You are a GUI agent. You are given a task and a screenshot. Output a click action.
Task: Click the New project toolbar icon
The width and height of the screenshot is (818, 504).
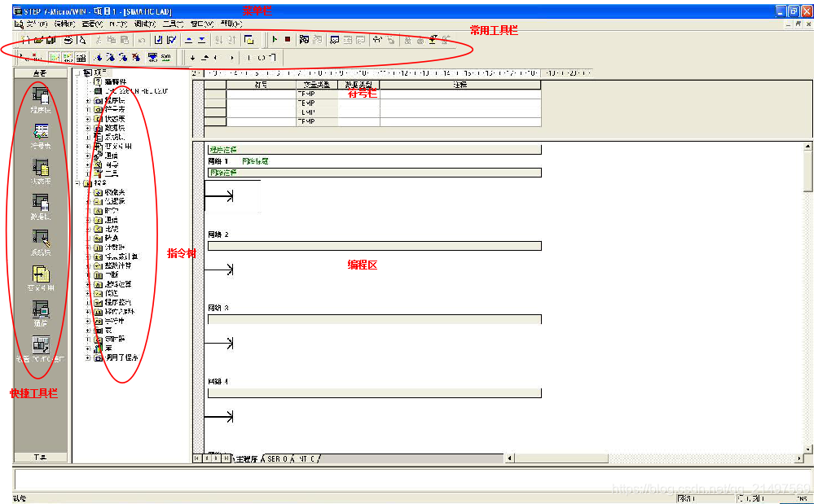click(25, 40)
